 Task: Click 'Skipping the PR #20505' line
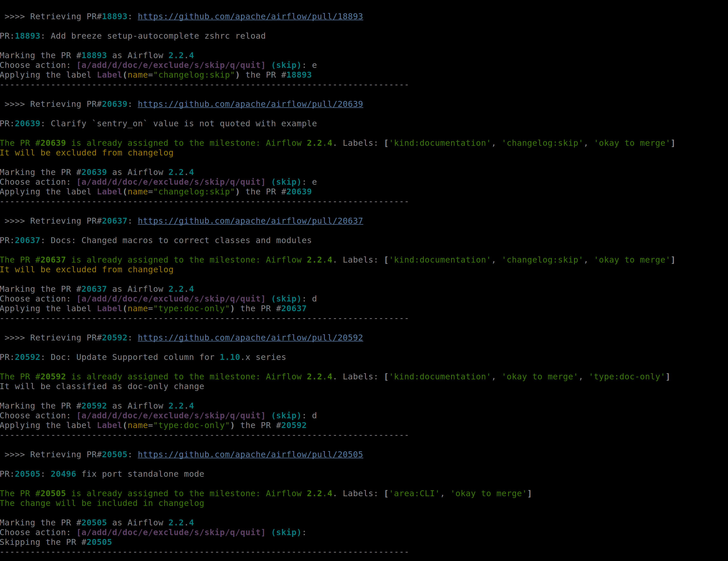pyautogui.click(x=56, y=542)
